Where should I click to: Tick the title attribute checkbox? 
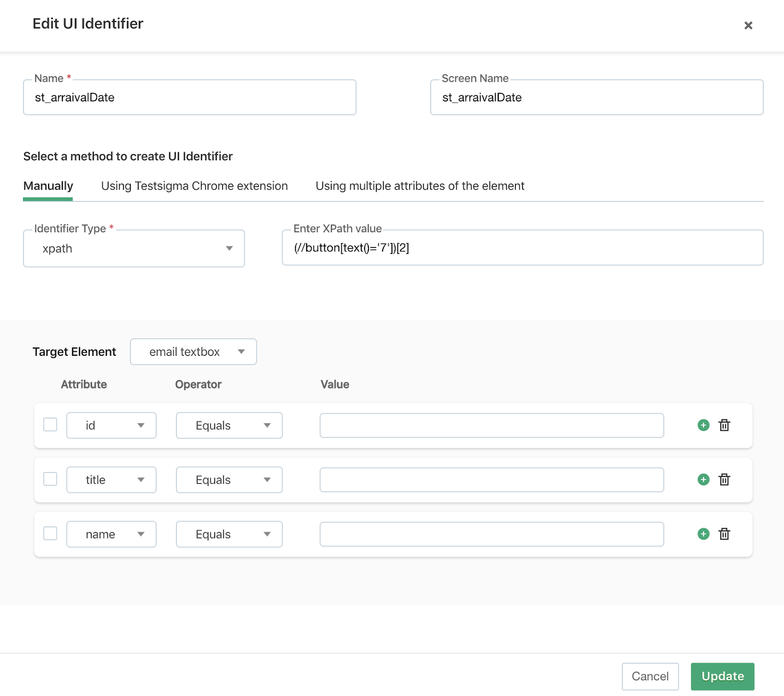click(50, 479)
